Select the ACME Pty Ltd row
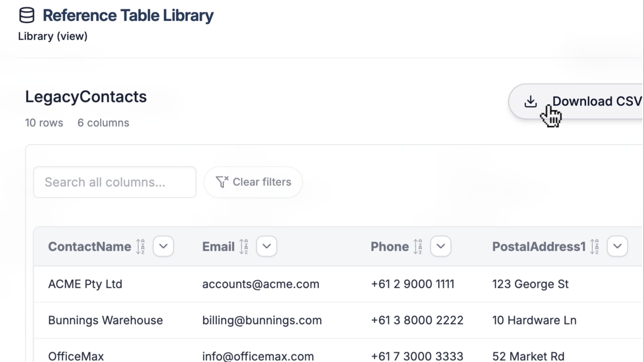Screen dimensions: 644x362 [85, 284]
